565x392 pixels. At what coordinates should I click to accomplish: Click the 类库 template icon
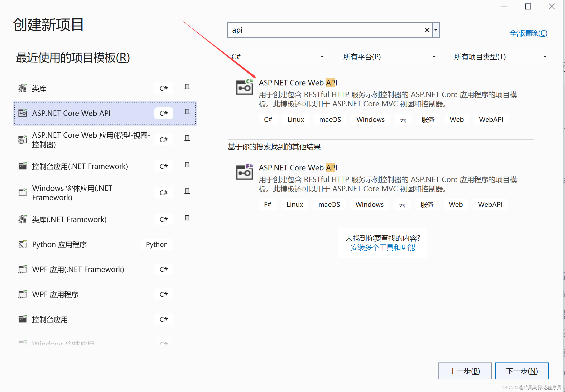tap(22, 88)
